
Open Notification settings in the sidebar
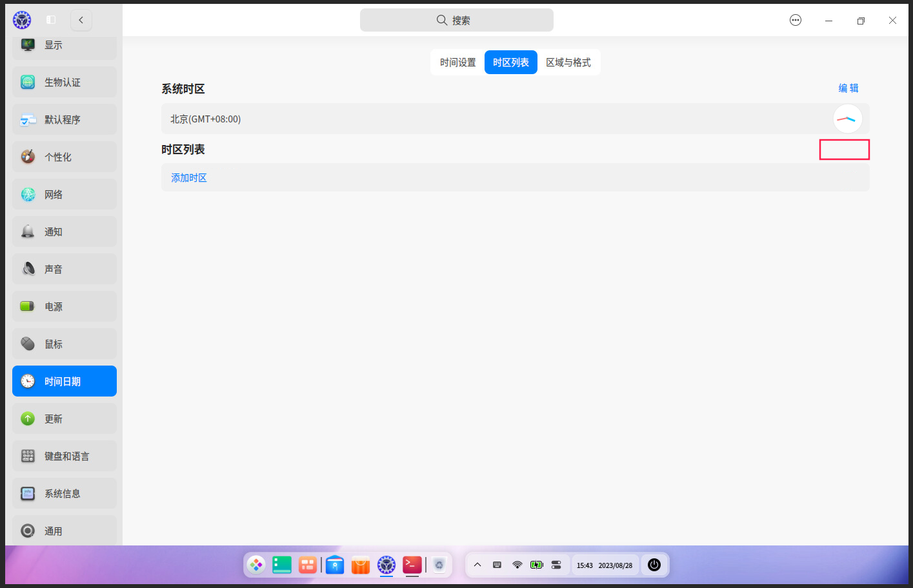(54, 231)
